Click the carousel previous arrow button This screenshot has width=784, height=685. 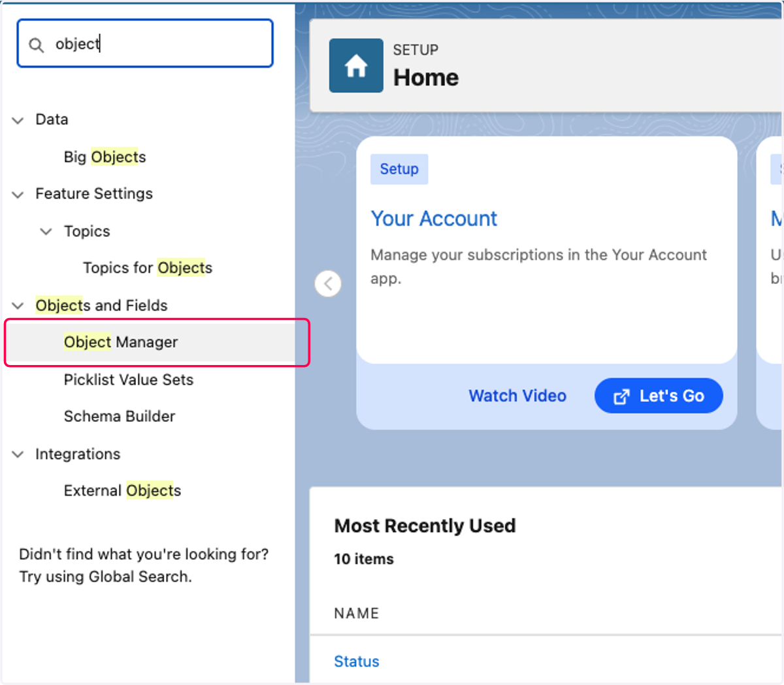[x=328, y=283]
